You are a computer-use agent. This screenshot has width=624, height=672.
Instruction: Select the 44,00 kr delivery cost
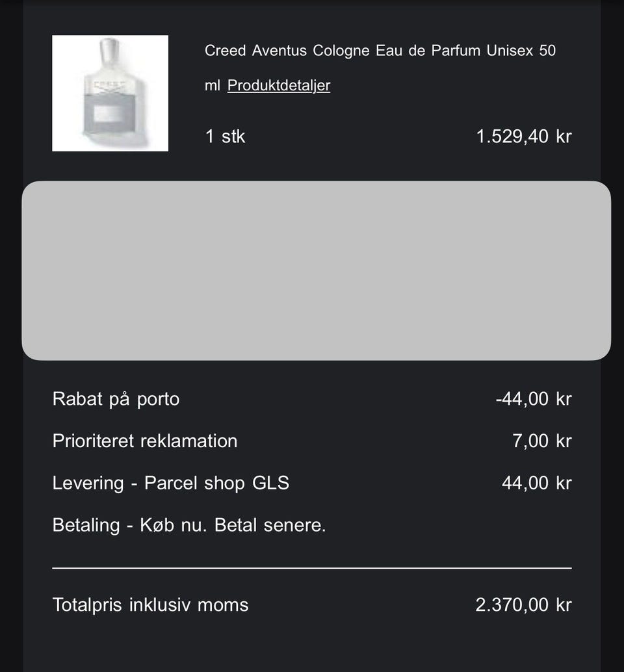point(536,483)
